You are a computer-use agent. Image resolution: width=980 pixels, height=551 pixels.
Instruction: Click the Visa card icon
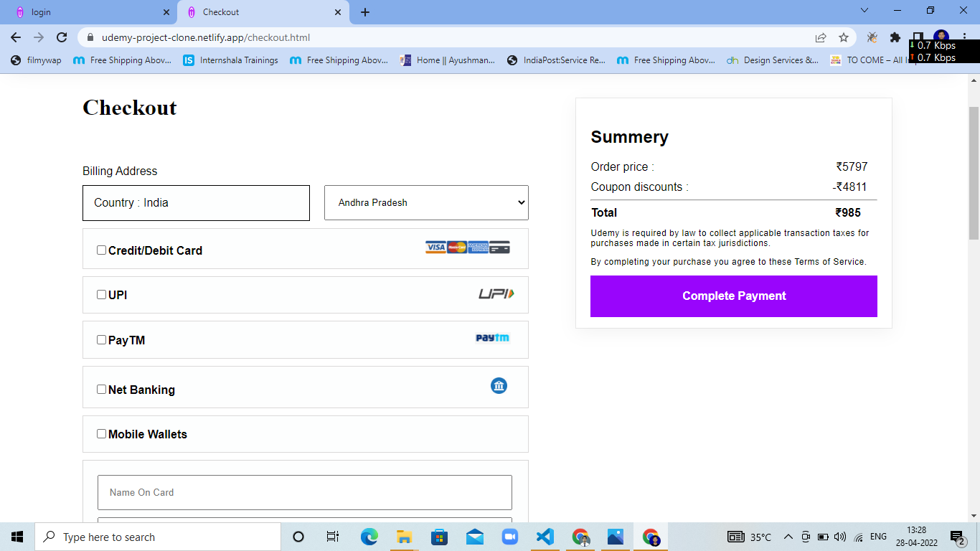click(435, 247)
